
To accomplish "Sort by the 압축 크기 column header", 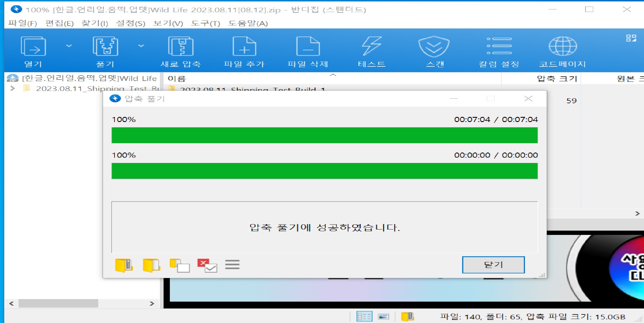I will (x=556, y=78).
